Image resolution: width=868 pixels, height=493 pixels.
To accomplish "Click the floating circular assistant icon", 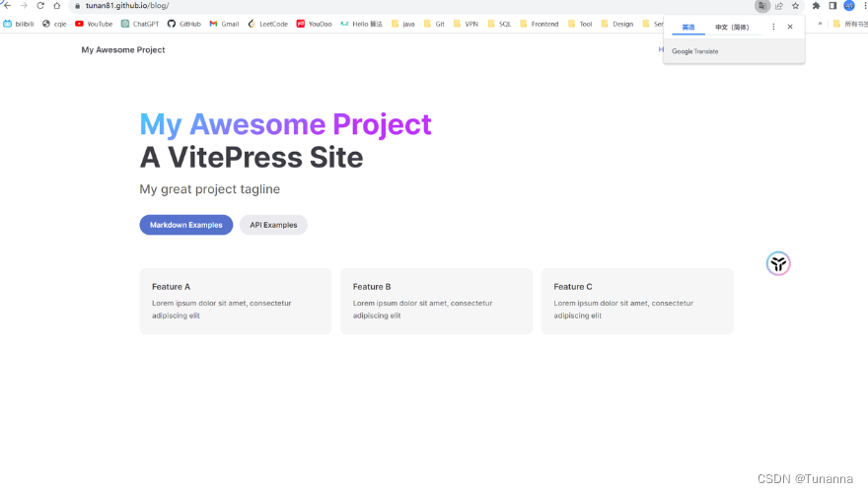I will (778, 263).
